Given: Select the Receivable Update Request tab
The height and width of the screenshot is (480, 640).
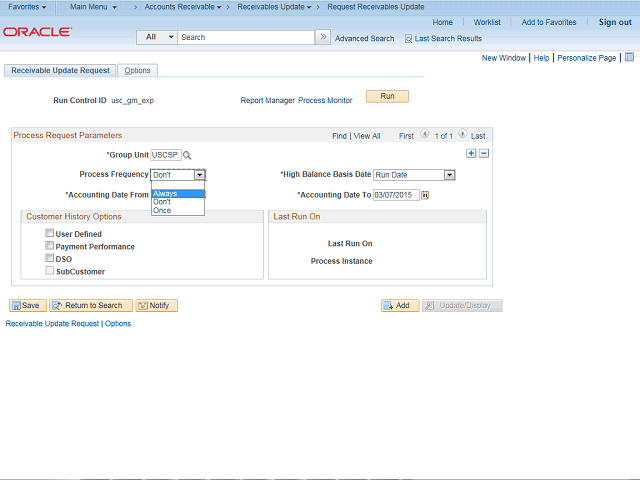Looking at the screenshot, I should click(60, 70).
